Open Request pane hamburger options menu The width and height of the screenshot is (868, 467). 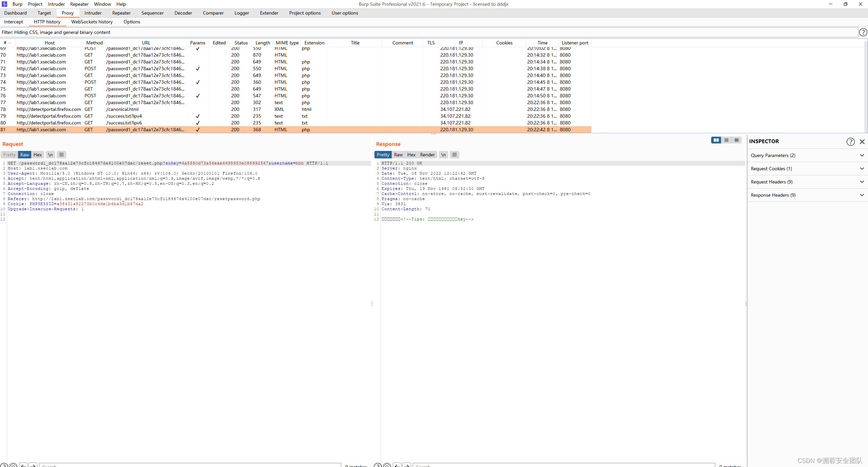(x=61, y=155)
